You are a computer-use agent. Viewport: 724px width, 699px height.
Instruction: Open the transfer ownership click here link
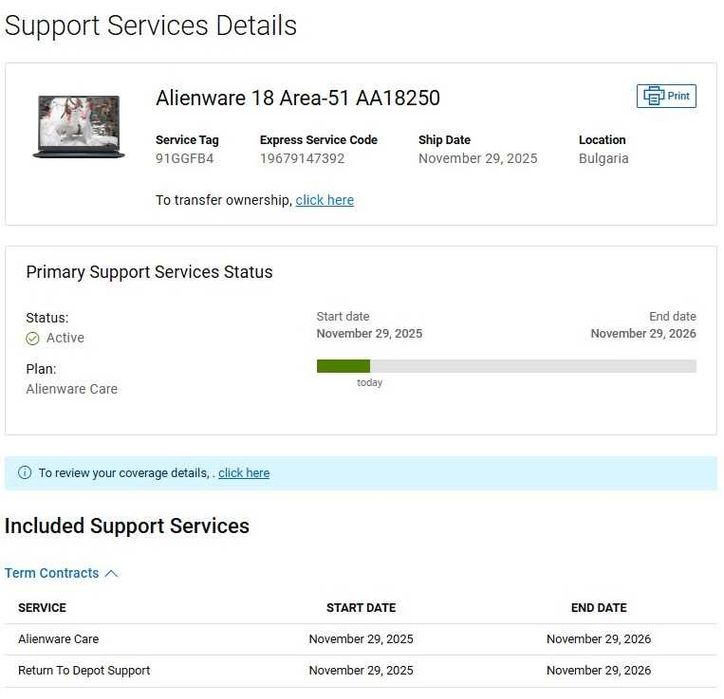(324, 200)
